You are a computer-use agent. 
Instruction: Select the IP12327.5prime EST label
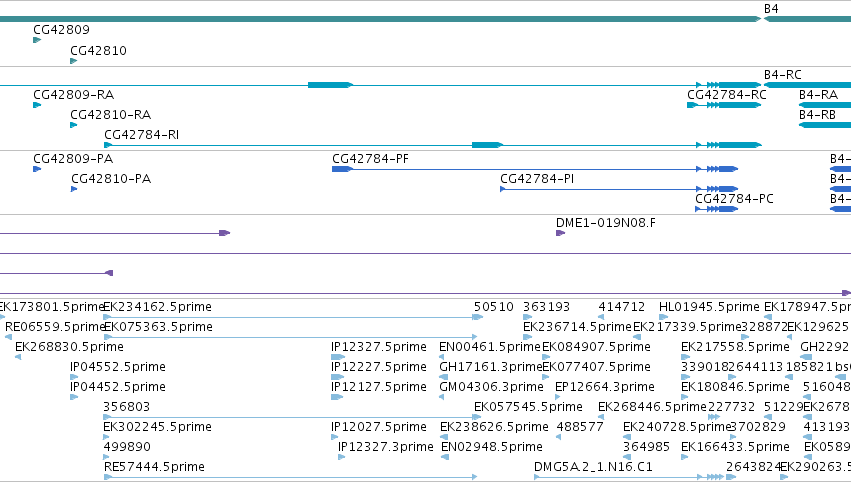click(x=379, y=347)
